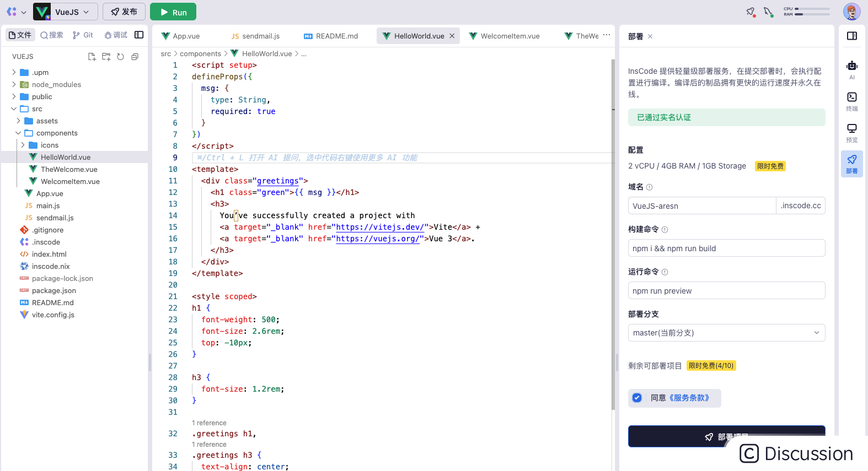Select the 部署 deploy sidebar icon
868x471 pixels.
(852, 164)
